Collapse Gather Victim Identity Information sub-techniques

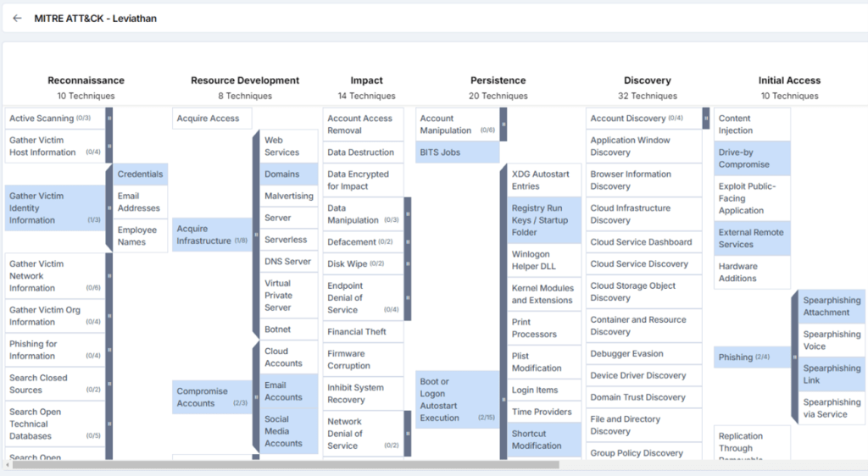pyautogui.click(x=109, y=208)
